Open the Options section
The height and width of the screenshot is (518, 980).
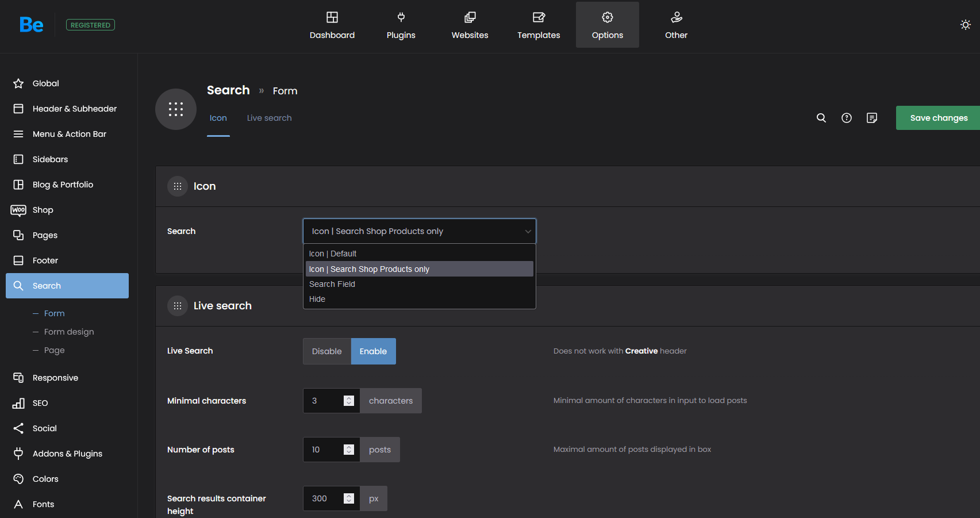pos(608,25)
